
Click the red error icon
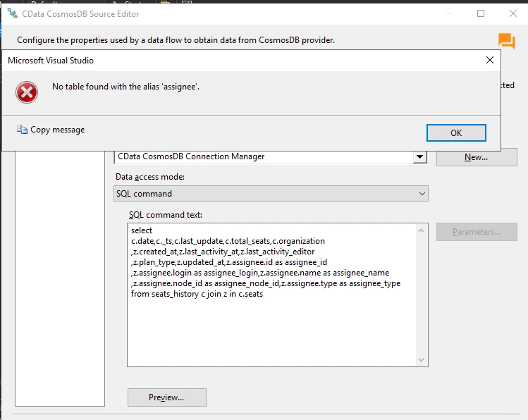click(27, 92)
